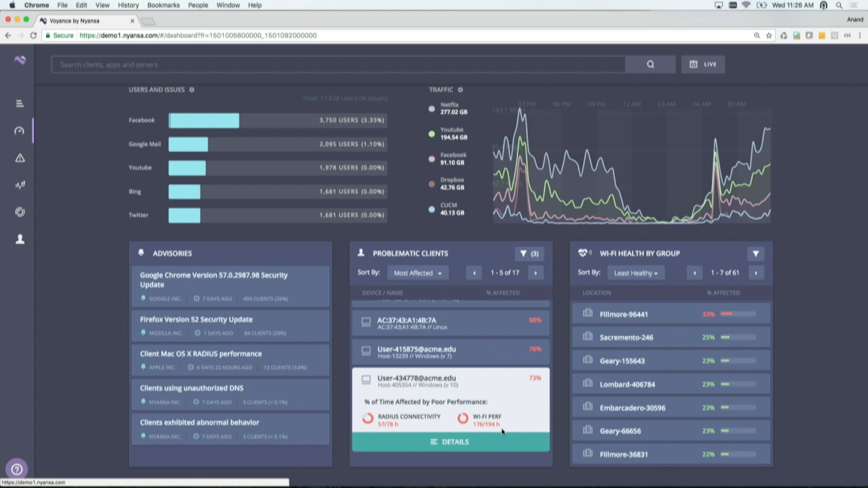
Task: Go back in Chrome
Action: (x=8, y=35)
